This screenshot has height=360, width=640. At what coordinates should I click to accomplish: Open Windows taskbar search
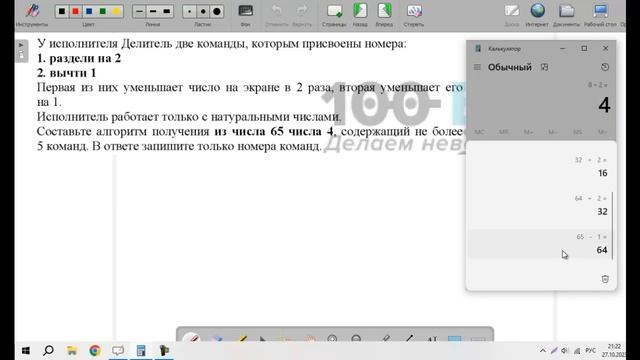pos(48,351)
